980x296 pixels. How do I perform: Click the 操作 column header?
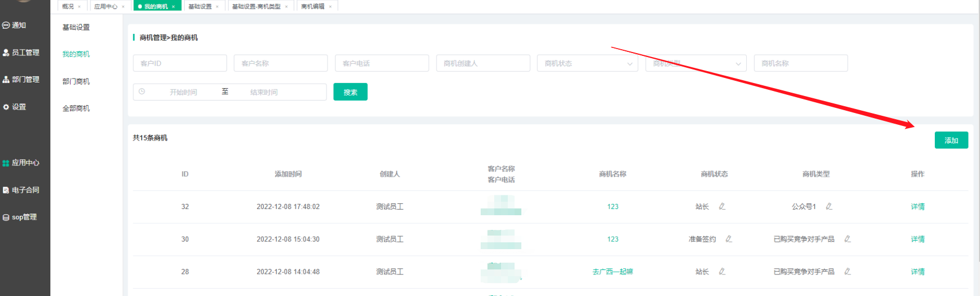918,174
